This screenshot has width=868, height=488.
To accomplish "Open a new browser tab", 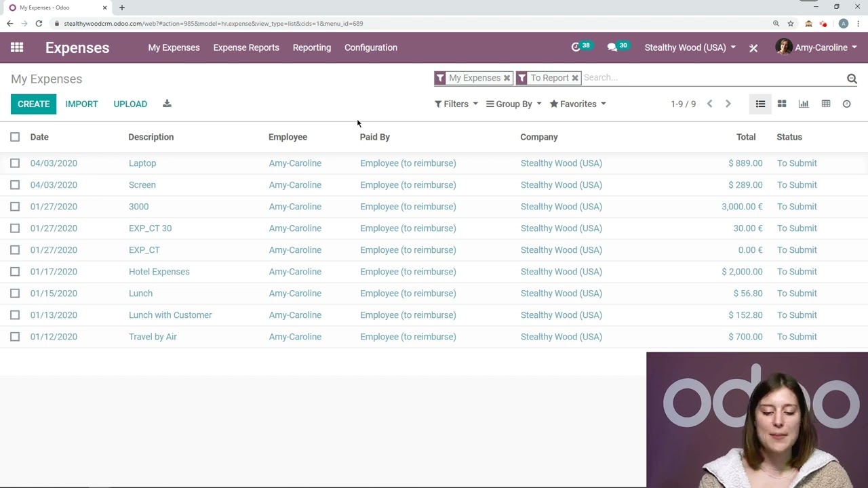I will (x=122, y=7).
